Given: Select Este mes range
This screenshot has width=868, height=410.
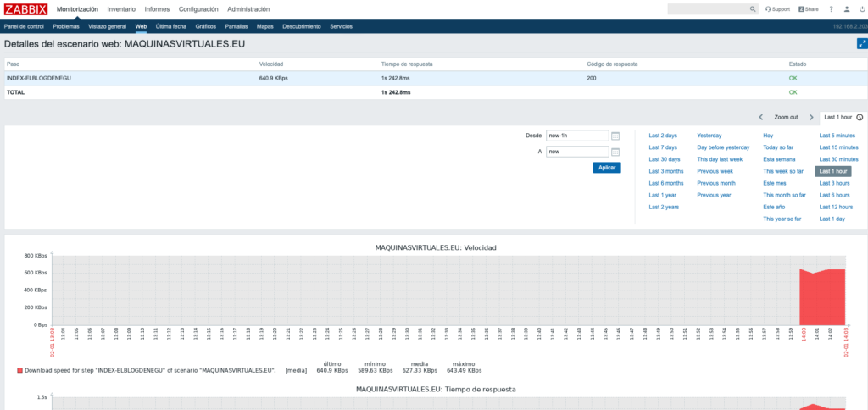Looking at the screenshot, I should (x=775, y=183).
